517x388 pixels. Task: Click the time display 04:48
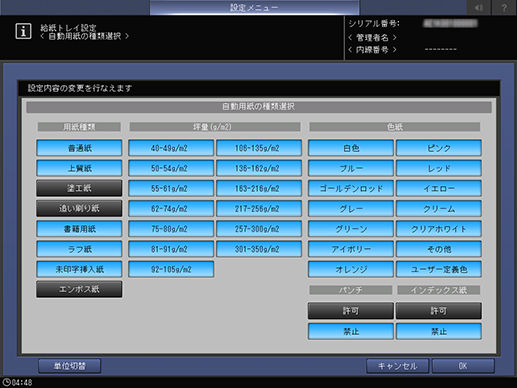pos(22,382)
